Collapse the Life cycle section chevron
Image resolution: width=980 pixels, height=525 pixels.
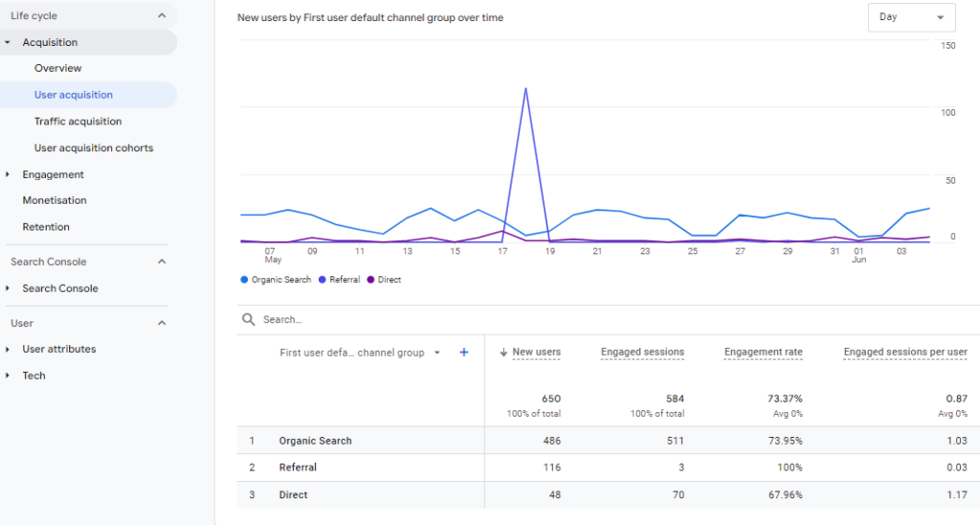(x=162, y=15)
